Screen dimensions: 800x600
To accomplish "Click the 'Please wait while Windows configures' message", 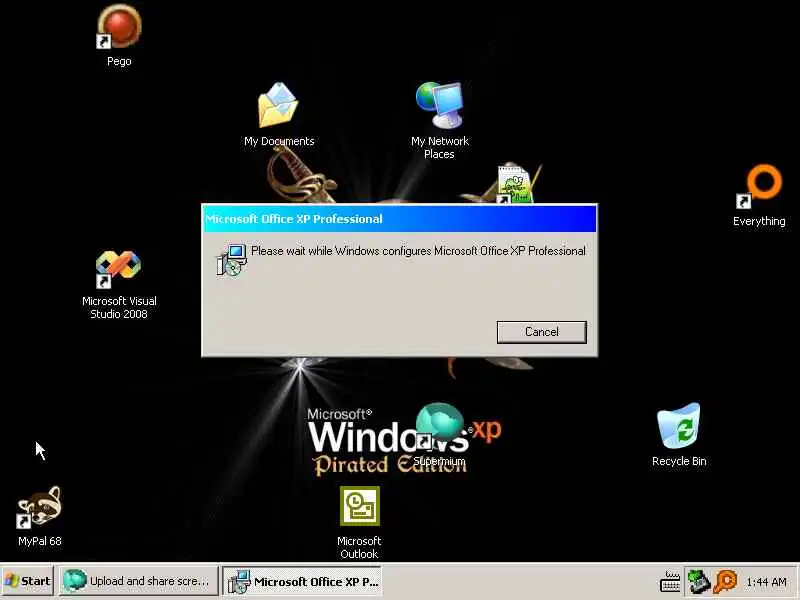I will click(x=418, y=251).
